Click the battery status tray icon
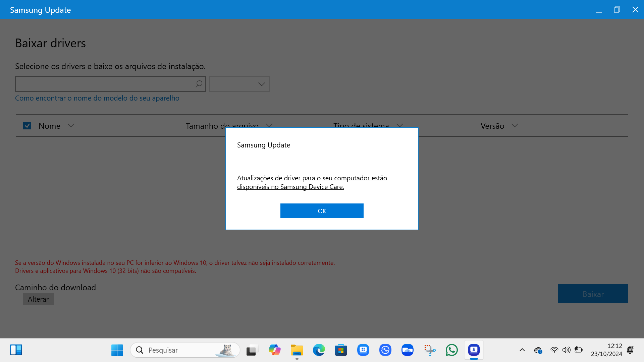Viewport: 644px width, 362px height. pos(578,350)
